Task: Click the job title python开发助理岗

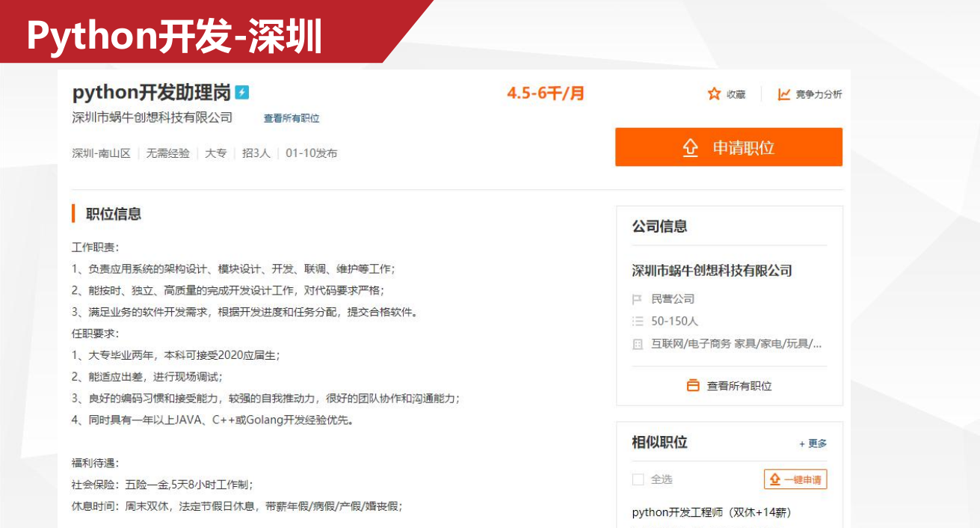Action: [152, 92]
